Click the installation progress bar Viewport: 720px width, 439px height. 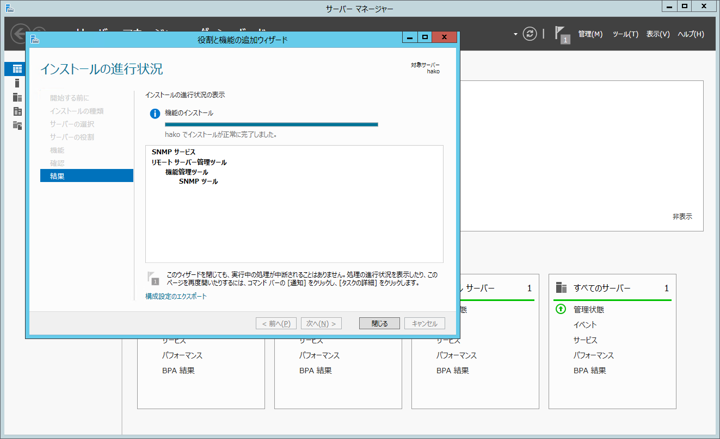tap(271, 124)
